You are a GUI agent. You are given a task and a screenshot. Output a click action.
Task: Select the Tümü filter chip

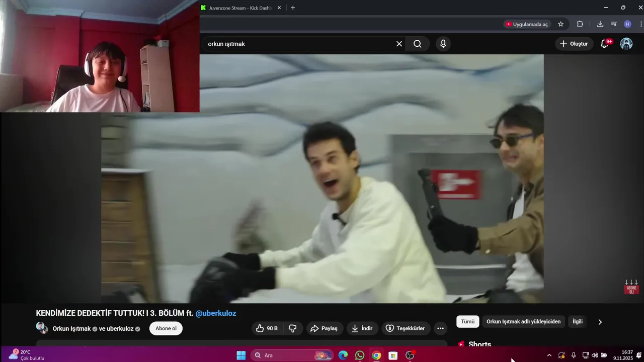[x=468, y=322]
